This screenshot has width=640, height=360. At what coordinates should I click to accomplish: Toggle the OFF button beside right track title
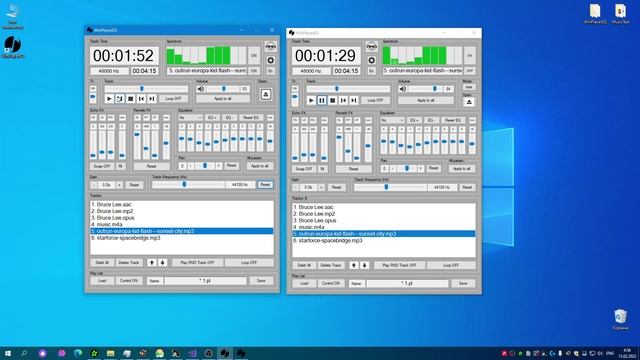coord(469,71)
